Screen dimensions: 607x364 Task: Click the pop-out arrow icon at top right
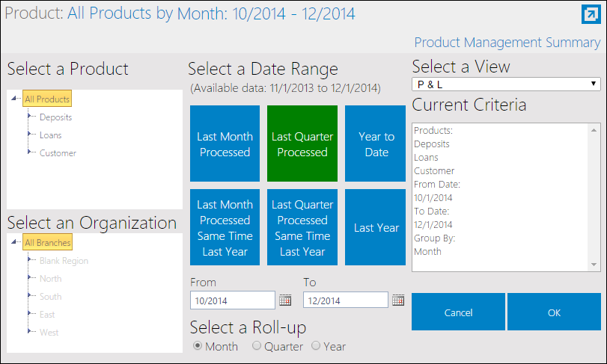(x=591, y=15)
